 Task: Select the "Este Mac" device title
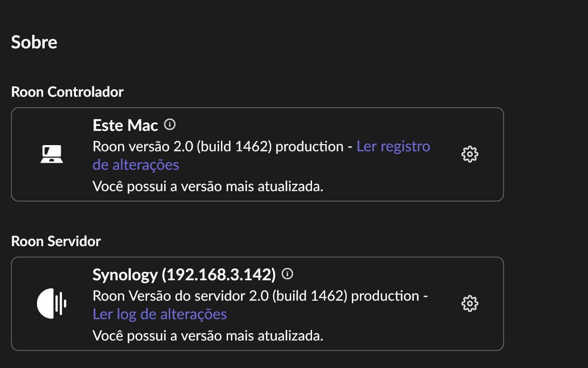pos(126,125)
